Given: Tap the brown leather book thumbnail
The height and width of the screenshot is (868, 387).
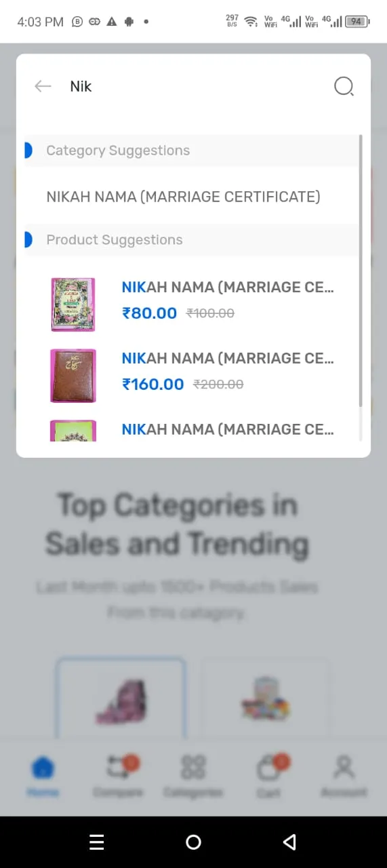Looking at the screenshot, I should (x=73, y=376).
